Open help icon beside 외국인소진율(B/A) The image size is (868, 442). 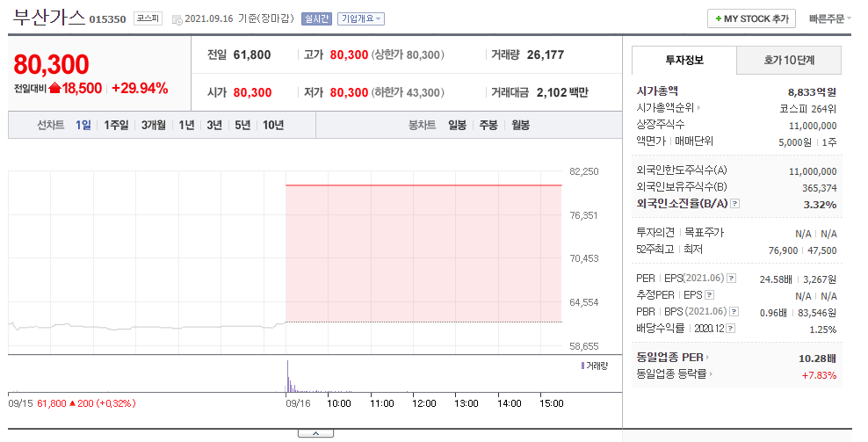734,204
